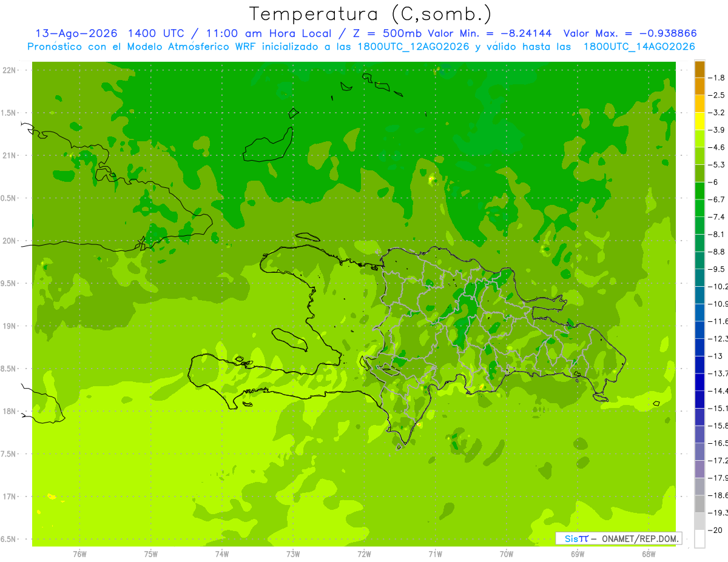The height and width of the screenshot is (562, 728).
Task: Pick the yellow swatch between -3.2 and -3.9
Action: point(699,121)
